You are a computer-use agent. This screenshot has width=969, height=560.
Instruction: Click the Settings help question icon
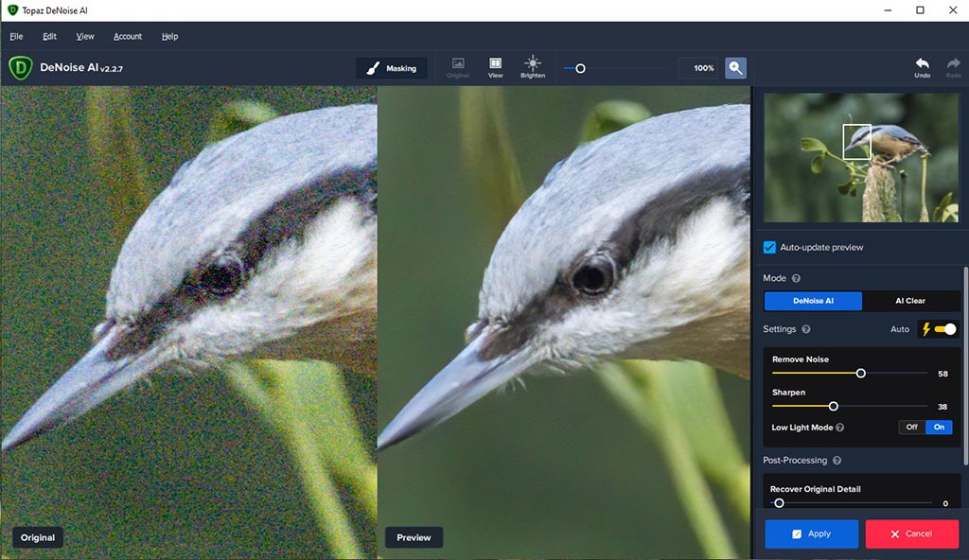806,329
